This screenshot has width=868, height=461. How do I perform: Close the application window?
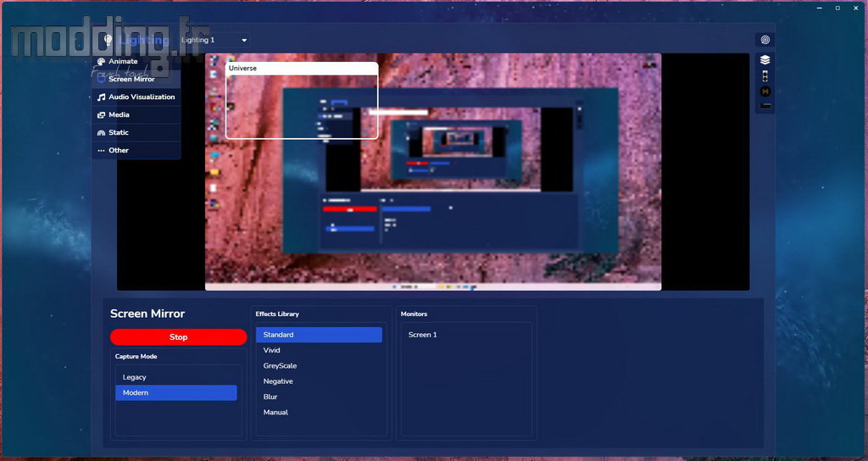pyautogui.click(x=856, y=8)
